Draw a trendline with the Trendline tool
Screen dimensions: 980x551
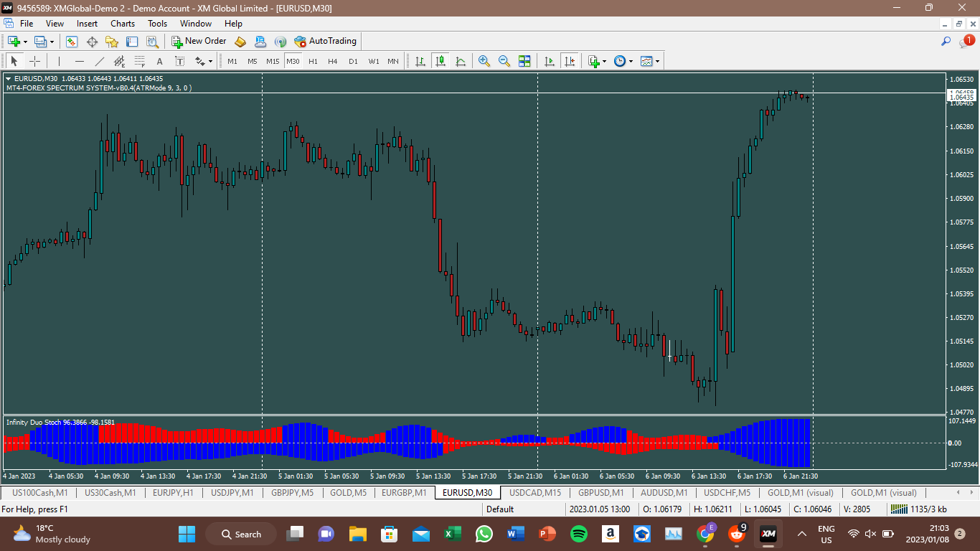coord(100,61)
